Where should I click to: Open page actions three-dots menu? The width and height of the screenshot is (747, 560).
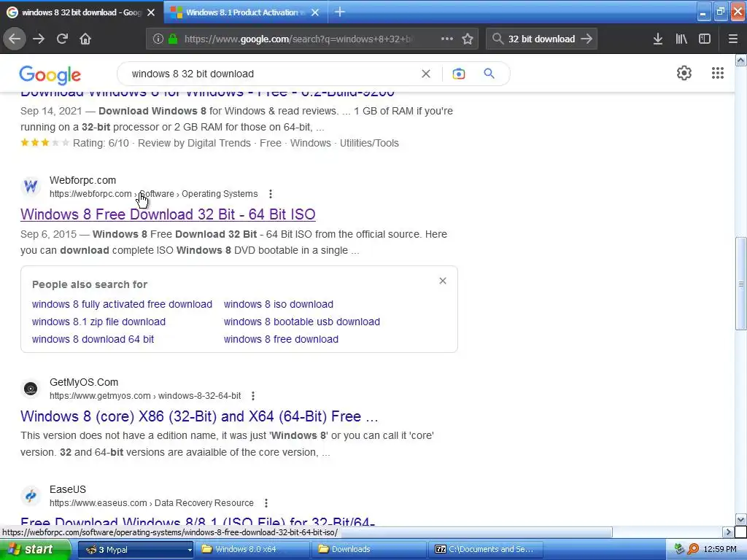pyautogui.click(x=447, y=39)
